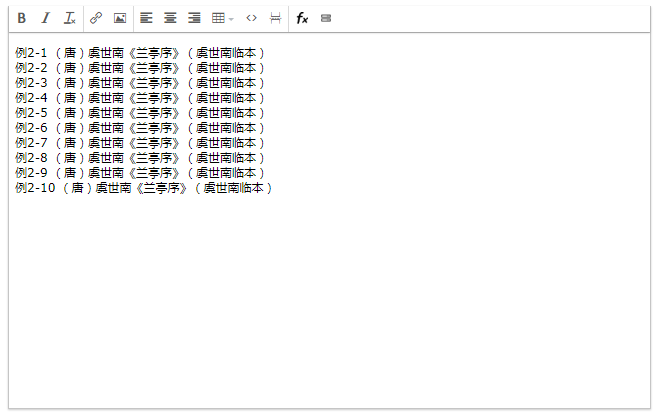The image size is (658, 417).
Task: Place cursor at end of 例2-10 line
Action: [x=273, y=187]
